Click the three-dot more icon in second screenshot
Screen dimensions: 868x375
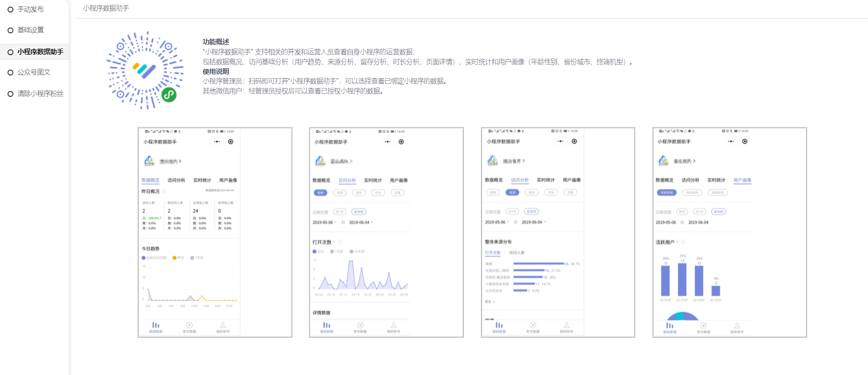pyautogui.click(x=388, y=142)
